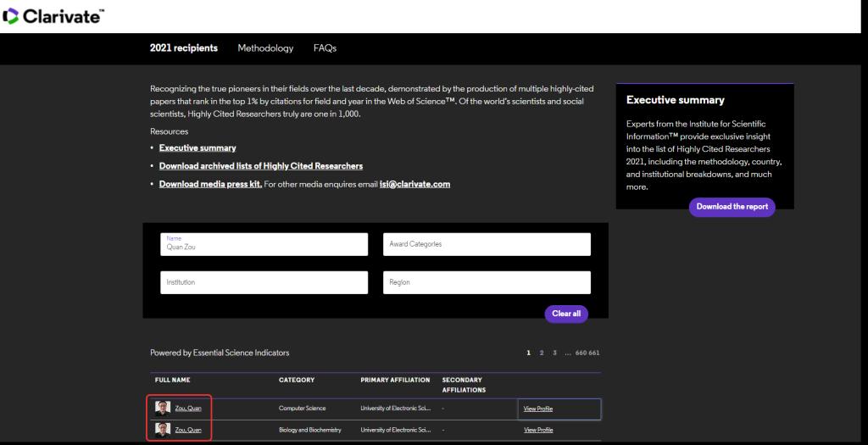Click the Clarivate logo
The width and height of the screenshot is (868, 445).
53,16
